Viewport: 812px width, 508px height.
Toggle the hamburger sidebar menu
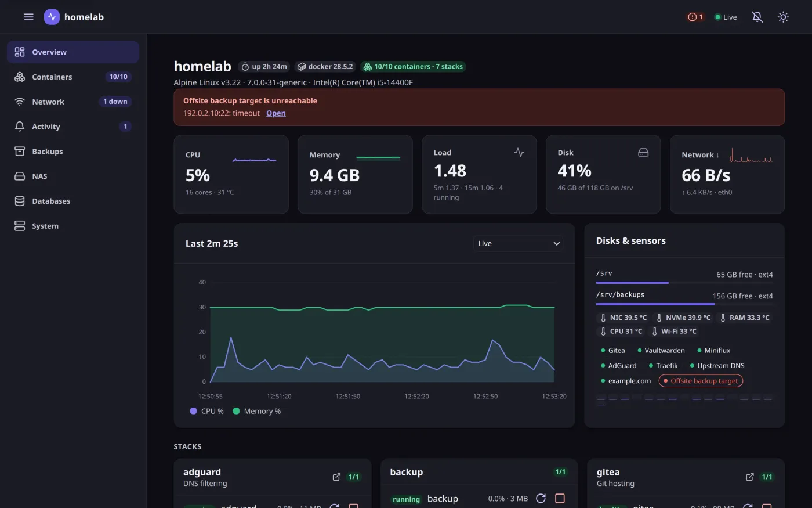[28, 17]
